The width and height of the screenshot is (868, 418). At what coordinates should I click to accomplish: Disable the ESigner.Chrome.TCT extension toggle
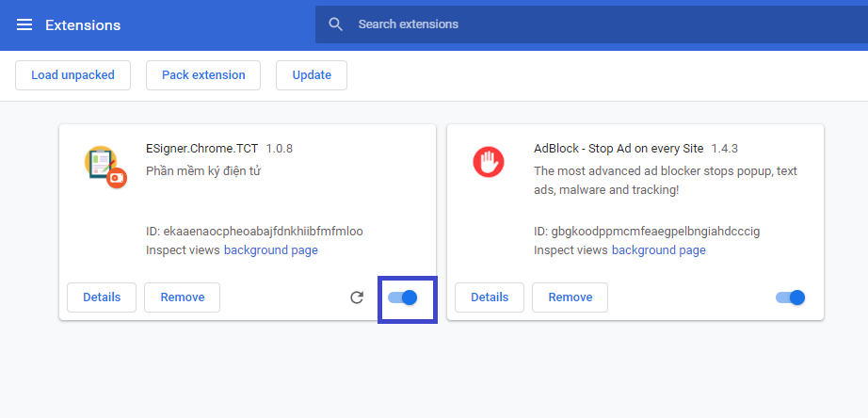pos(403,297)
